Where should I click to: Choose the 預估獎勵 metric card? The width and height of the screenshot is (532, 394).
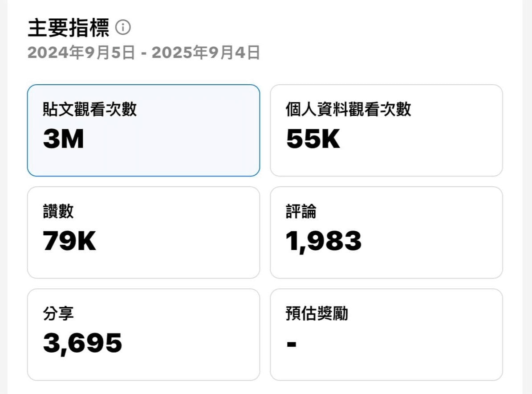(x=386, y=335)
